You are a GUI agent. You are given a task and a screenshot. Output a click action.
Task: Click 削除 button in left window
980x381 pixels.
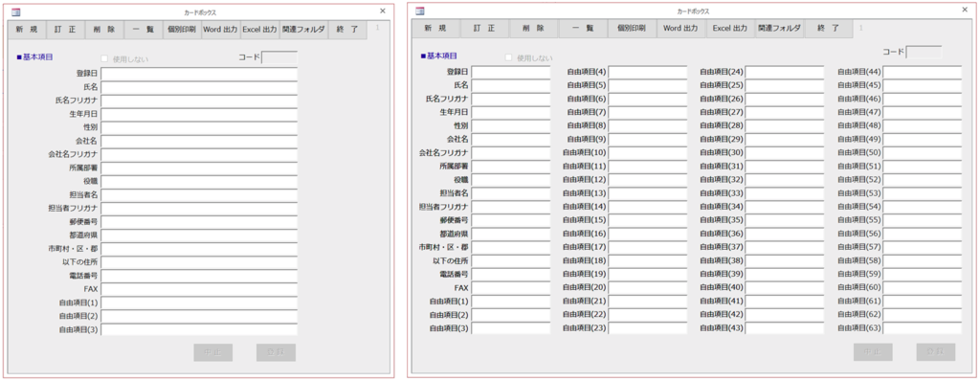104,30
